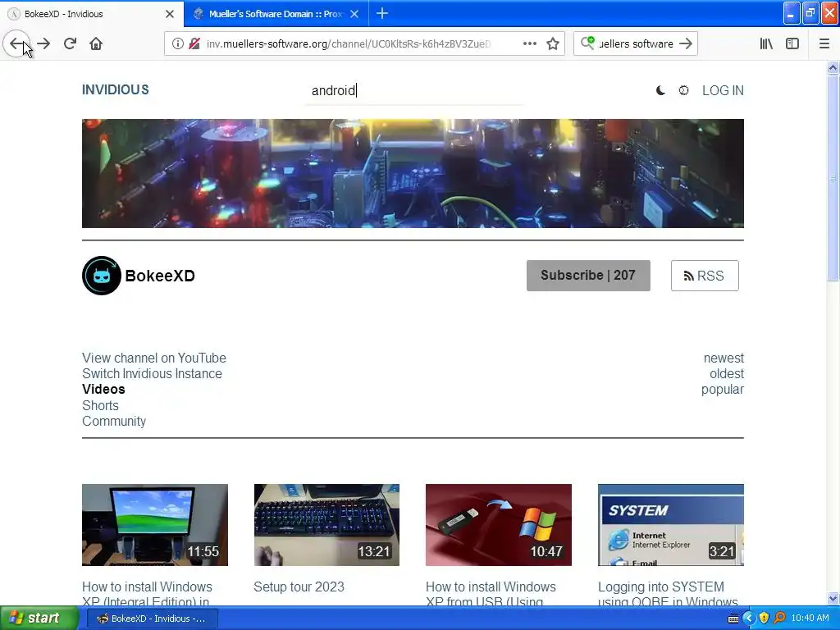Bookmark this page with the star
This screenshot has height=630, width=840.
coord(553,43)
